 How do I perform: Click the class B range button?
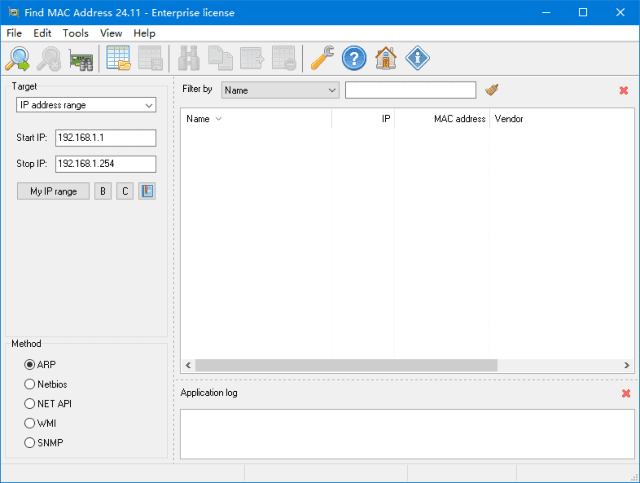point(103,191)
